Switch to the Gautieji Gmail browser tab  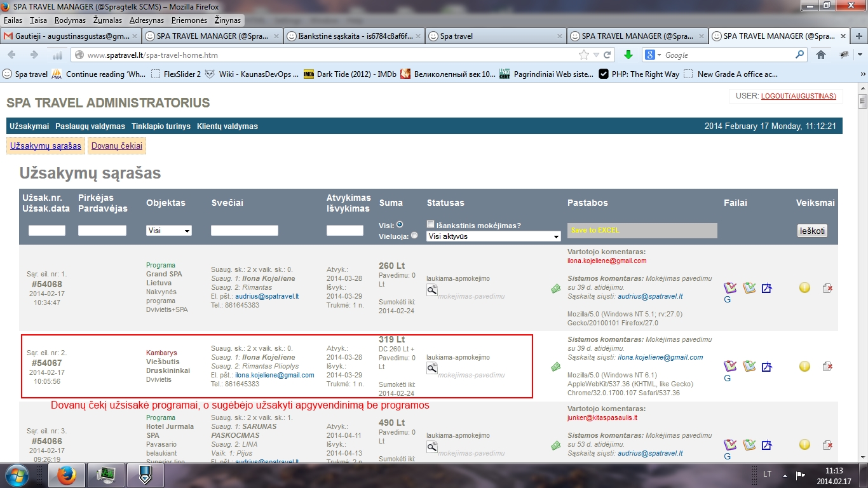pos(70,36)
